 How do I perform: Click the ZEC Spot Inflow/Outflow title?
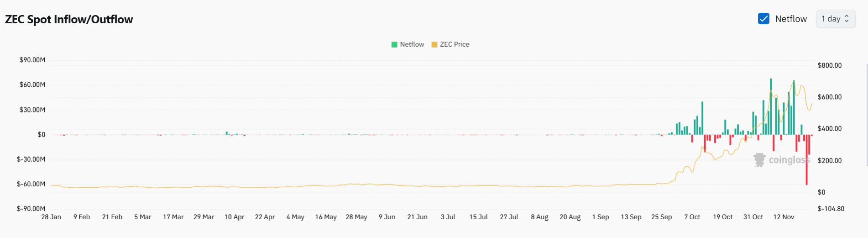(69, 19)
